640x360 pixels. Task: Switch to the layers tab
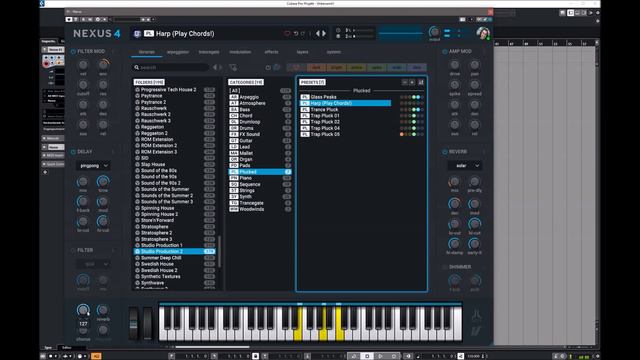point(302,52)
